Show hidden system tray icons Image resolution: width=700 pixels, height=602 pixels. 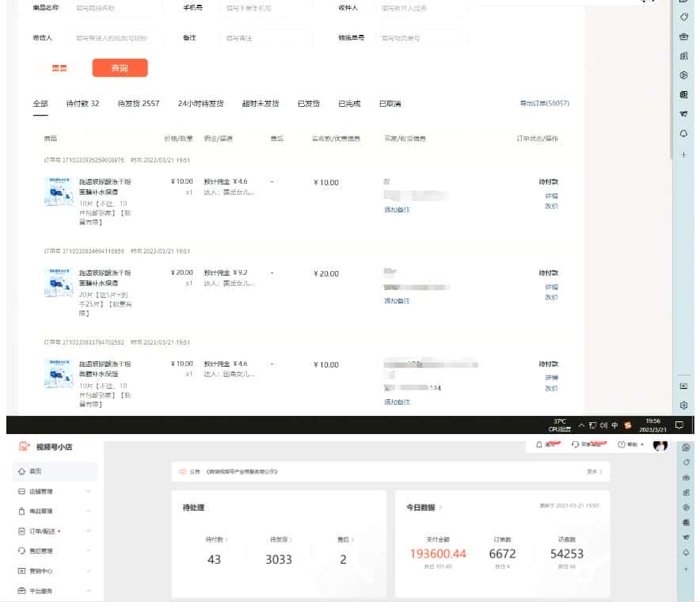coord(581,425)
